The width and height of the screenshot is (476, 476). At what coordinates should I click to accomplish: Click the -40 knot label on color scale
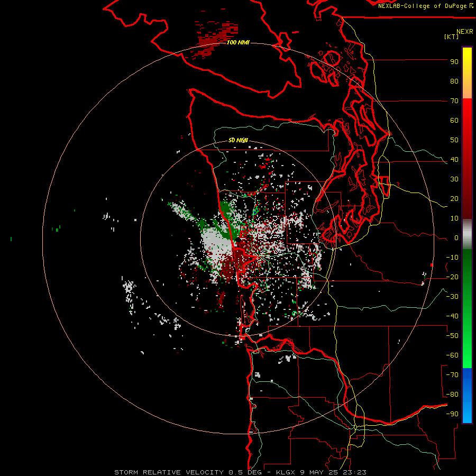[x=452, y=316]
